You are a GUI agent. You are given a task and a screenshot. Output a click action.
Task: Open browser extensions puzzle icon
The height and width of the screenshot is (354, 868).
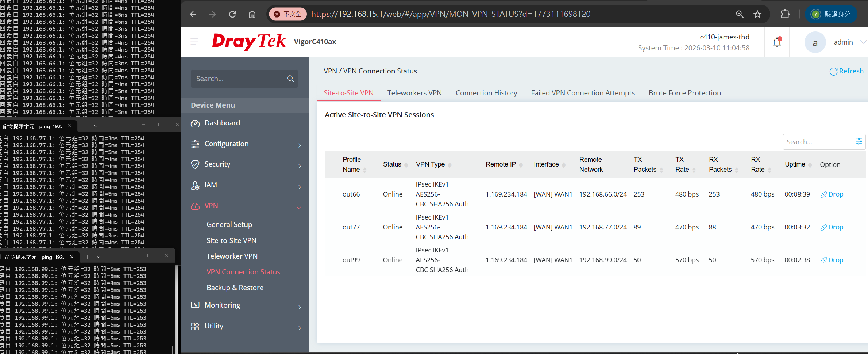[785, 14]
